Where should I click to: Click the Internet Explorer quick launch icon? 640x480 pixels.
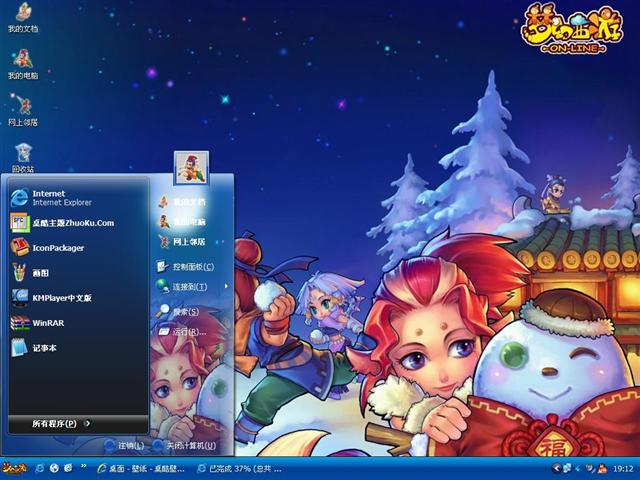point(40,468)
